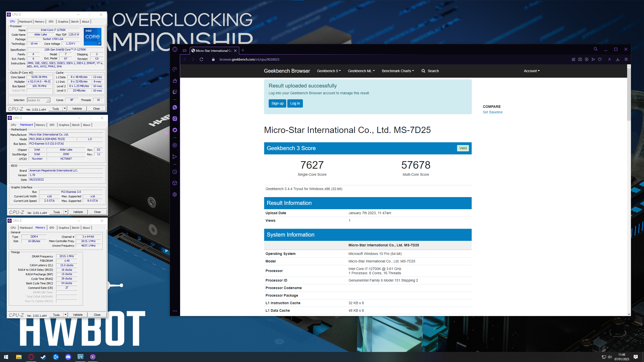The image size is (644, 362).
Task: Open Easy Setup sliders icon
Action: pos(626,59)
